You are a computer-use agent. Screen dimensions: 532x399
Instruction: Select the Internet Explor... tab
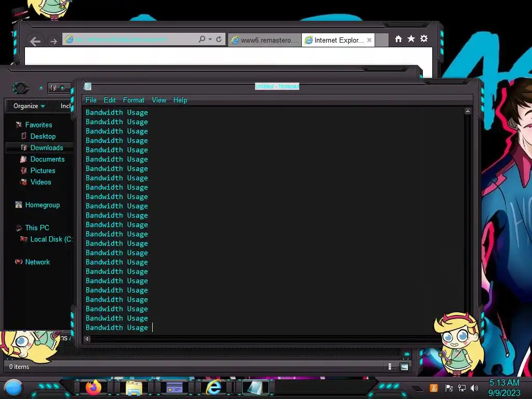(x=338, y=40)
